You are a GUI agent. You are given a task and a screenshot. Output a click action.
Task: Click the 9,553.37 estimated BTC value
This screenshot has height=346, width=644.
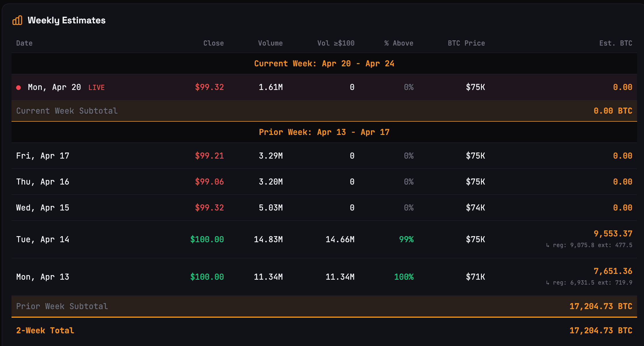[613, 234]
